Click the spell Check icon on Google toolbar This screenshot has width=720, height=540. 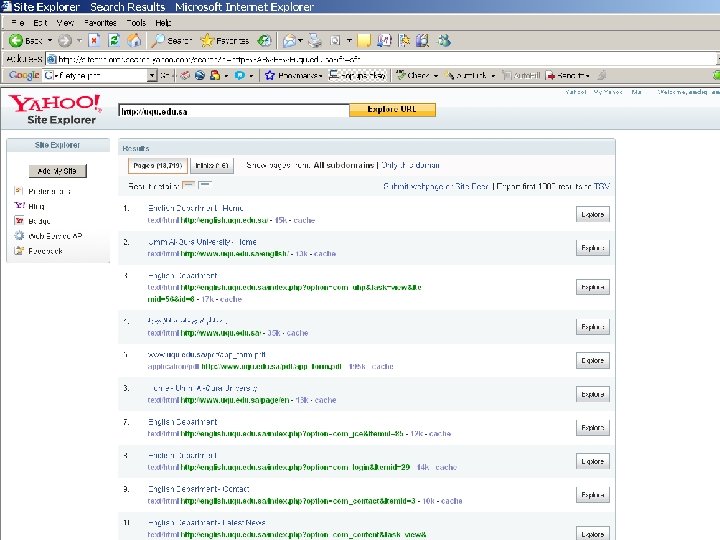tap(401, 75)
